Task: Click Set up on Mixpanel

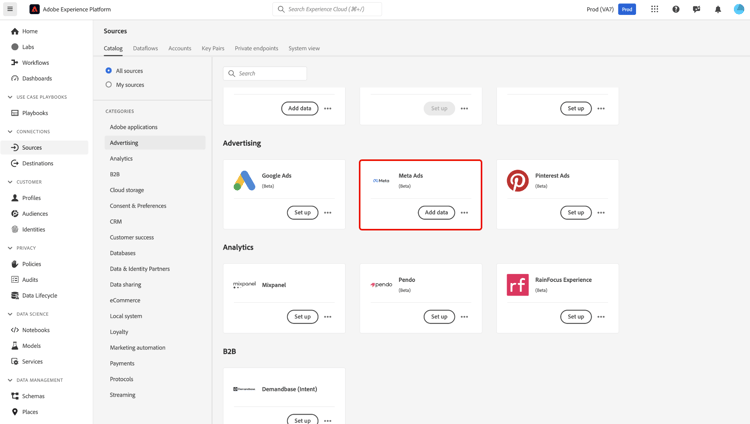Action: [302, 317]
